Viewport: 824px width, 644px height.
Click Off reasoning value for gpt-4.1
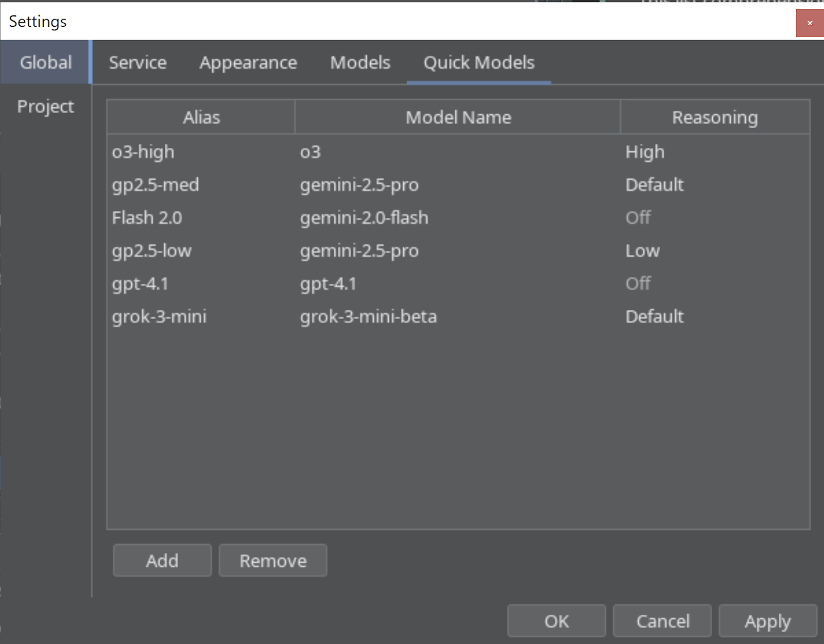coord(715,284)
